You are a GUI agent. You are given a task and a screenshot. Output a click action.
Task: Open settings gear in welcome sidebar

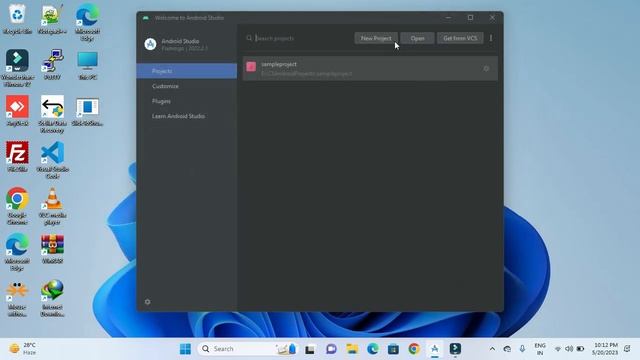tap(147, 302)
